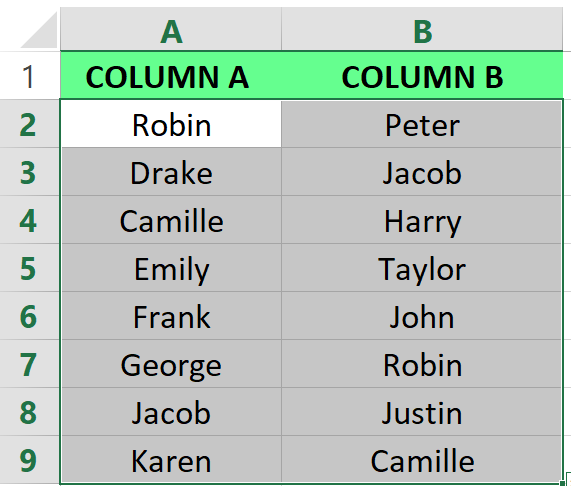Select the cell containing Emily
571x486 pixels.
(x=172, y=268)
